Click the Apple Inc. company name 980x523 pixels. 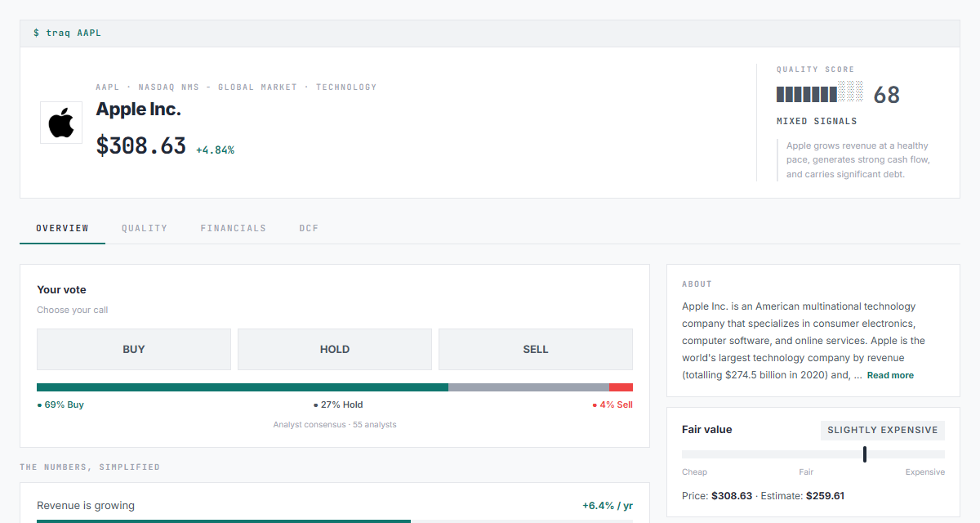138,110
